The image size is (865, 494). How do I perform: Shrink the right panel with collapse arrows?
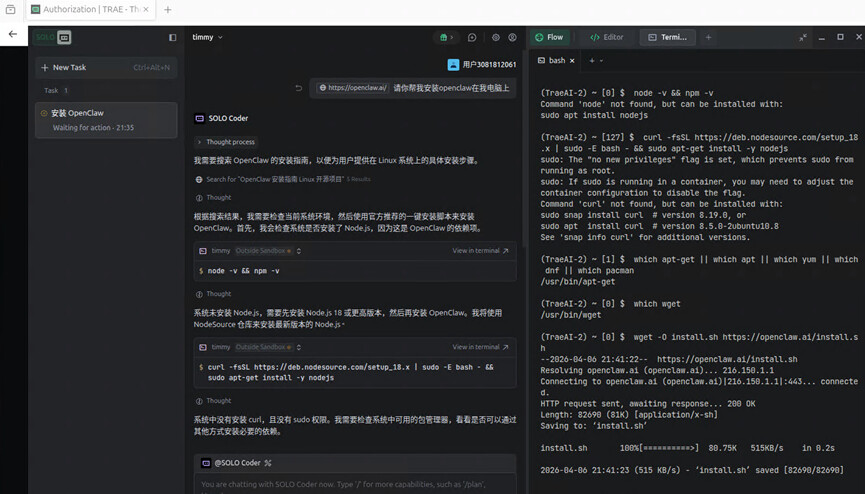(x=802, y=37)
